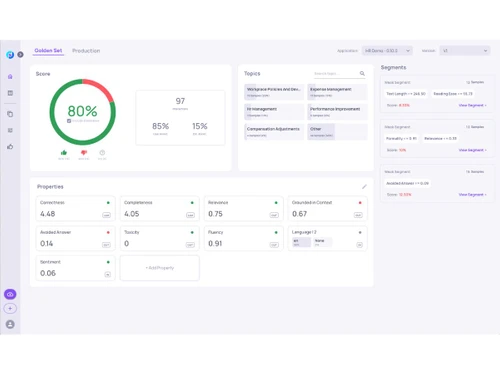Click the type badge on the Toxicity card
The image size is (500, 375).
click(x=190, y=245)
